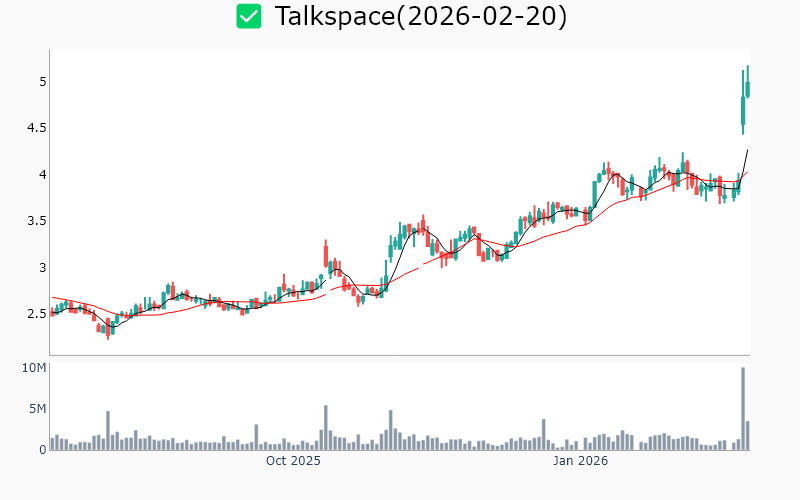Click the left start of red moving average line
This screenshot has width=800, height=500.
tap(52, 297)
